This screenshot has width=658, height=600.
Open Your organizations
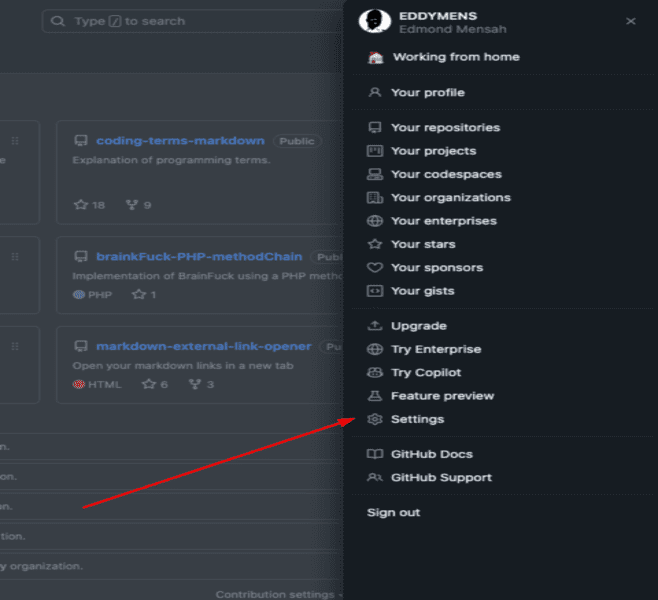451,198
